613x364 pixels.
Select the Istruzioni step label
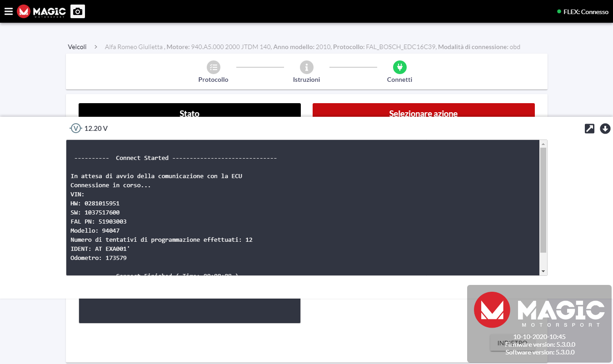click(x=306, y=80)
